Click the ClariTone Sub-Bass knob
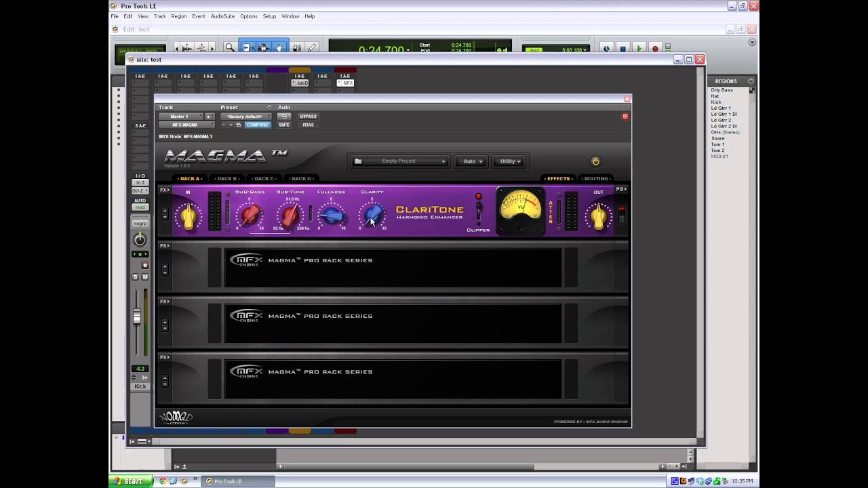Viewport: 868px width, 488px height. click(250, 216)
